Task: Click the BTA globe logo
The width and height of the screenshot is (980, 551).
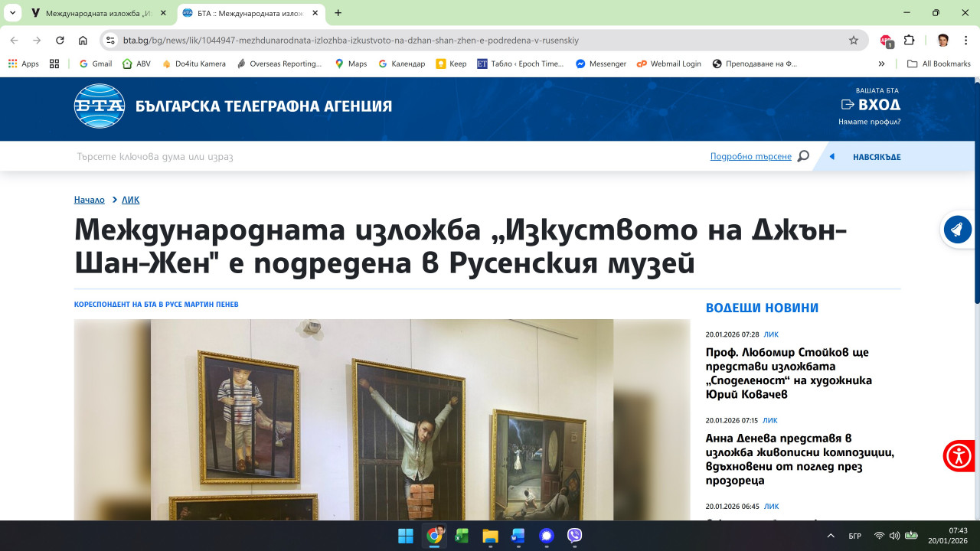Action: [100, 106]
